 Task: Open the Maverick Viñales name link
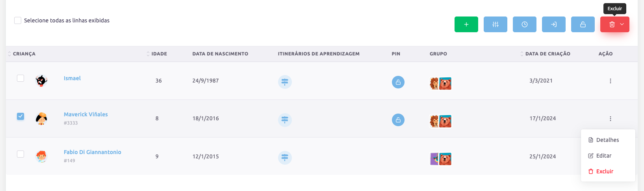[85, 114]
